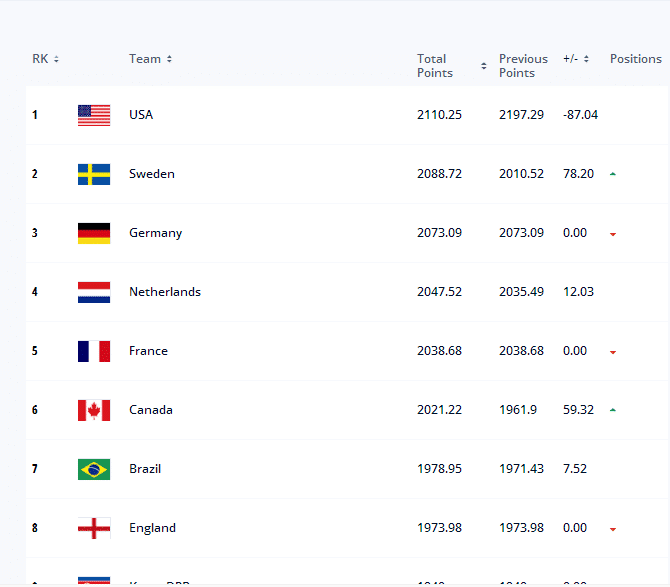Click the Sweden flag icon
Screen dimensions: 670x587
click(94, 174)
